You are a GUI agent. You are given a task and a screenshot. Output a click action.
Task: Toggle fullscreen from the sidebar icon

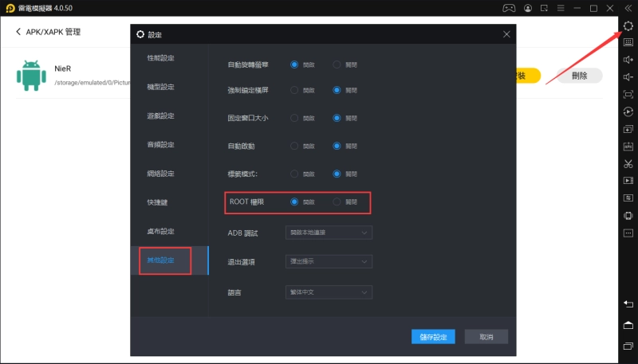coord(628,95)
